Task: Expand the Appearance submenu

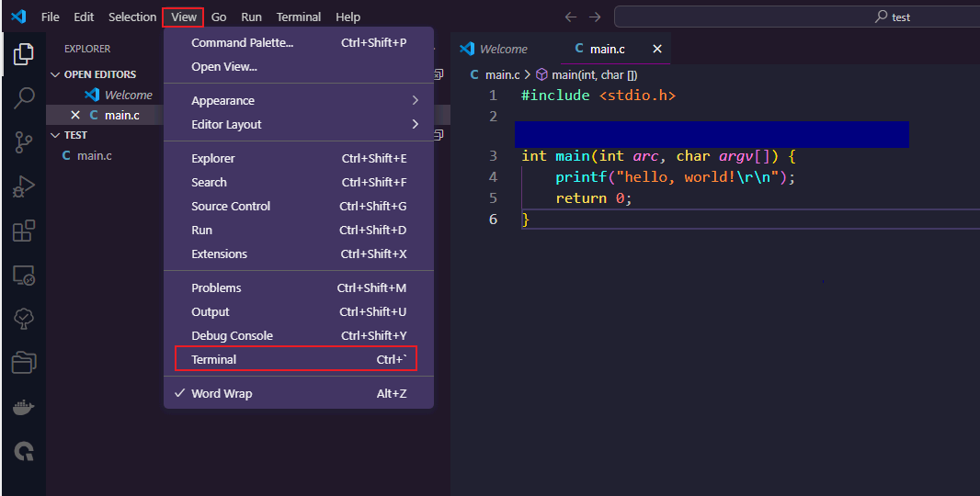Action: click(299, 100)
